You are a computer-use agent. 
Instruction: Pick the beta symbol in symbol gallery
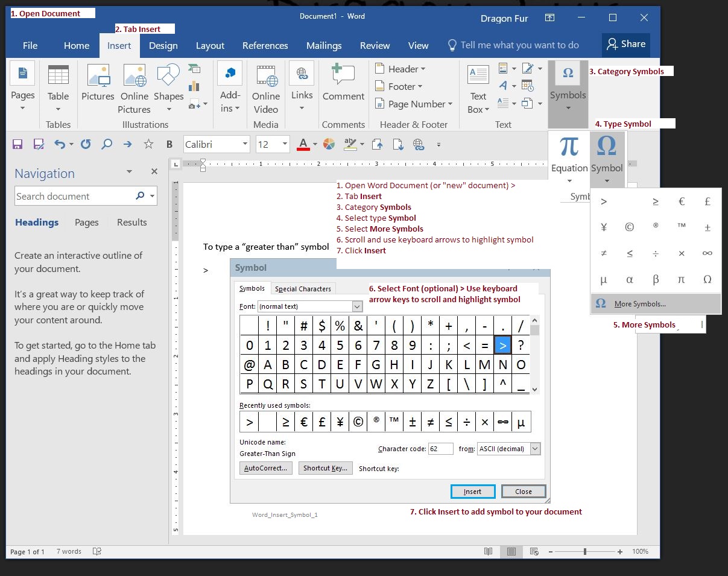(x=656, y=279)
